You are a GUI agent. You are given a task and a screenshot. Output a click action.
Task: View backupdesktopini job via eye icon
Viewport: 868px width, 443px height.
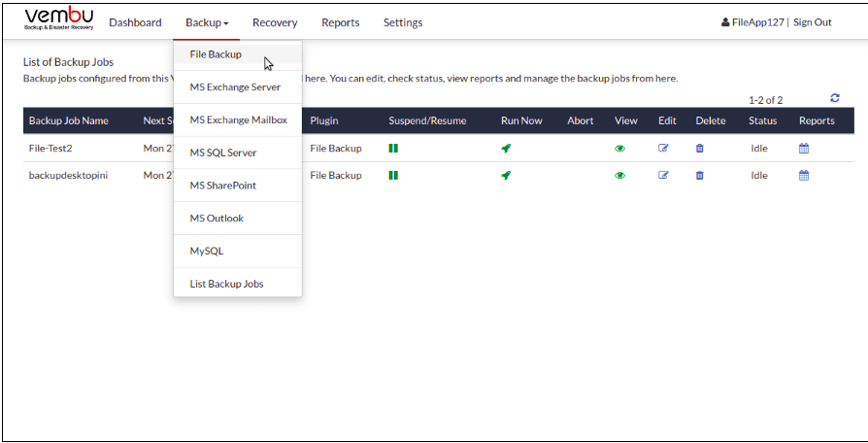click(620, 176)
